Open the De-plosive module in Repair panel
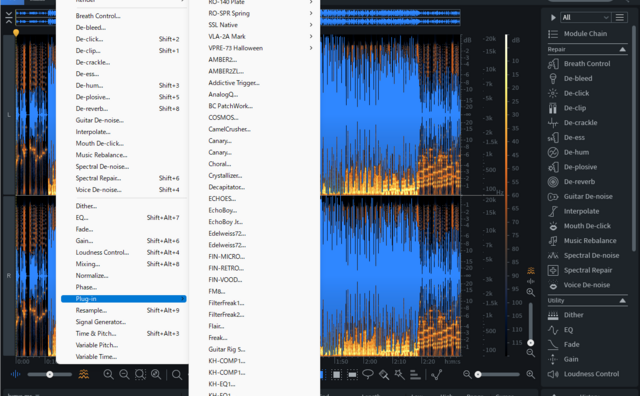 point(580,167)
